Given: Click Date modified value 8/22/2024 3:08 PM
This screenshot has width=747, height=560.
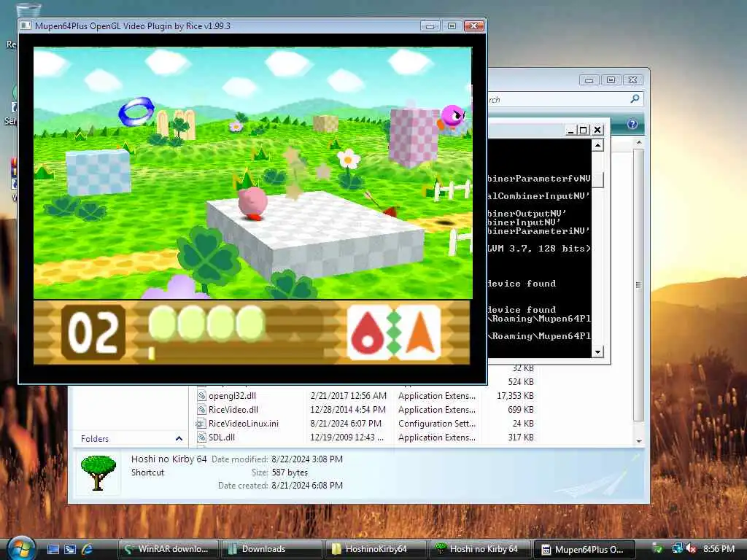Looking at the screenshot, I should pyautogui.click(x=307, y=459).
